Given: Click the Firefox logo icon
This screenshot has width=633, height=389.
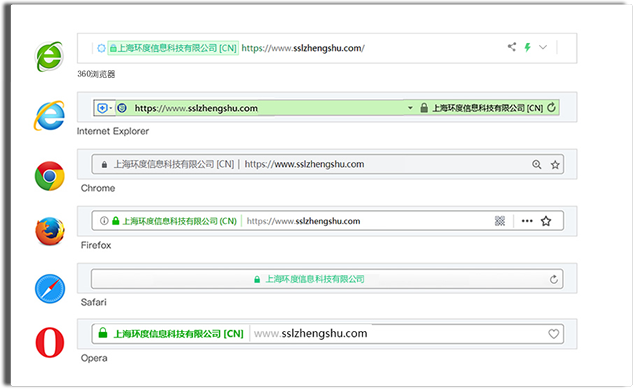Looking at the screenshot, I should point(50,231).
